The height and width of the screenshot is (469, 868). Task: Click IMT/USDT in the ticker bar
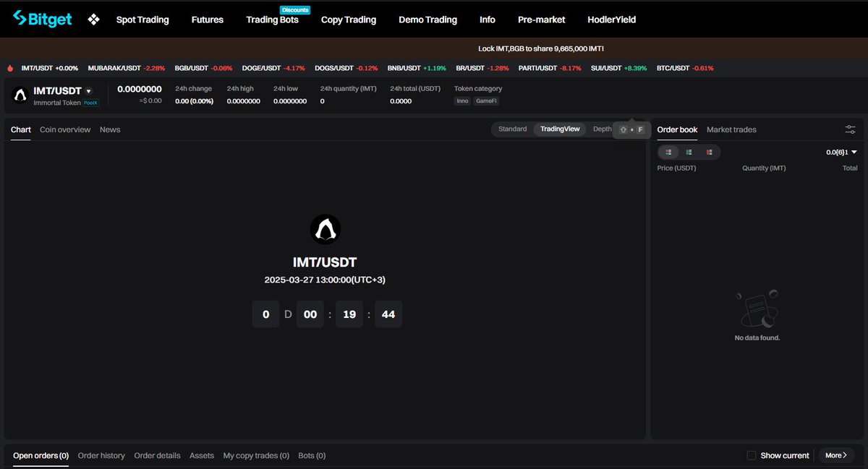pos(50,68)
